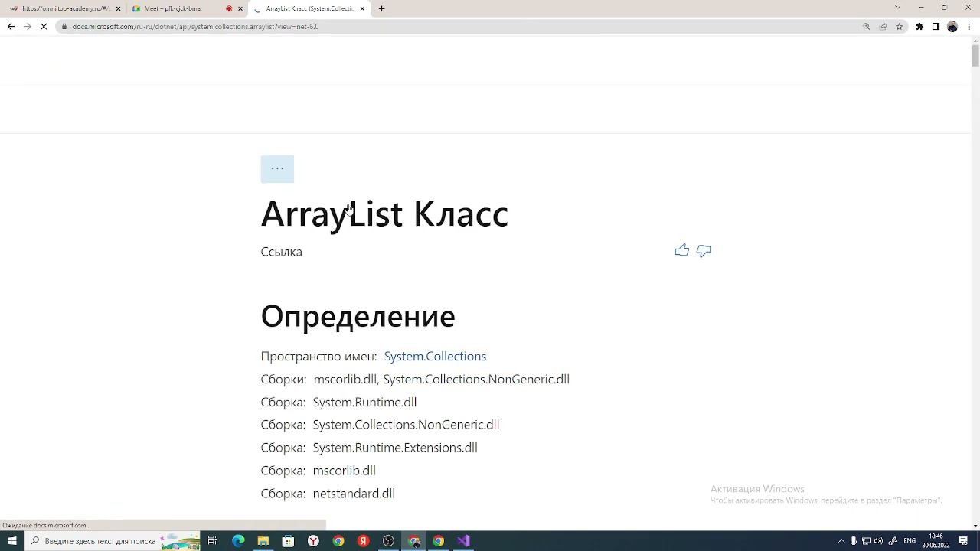Screen dimensions: 980x551
Task: Select the ArrayList Класс tab
Action: pyautogui.click(x=310, y=8)
